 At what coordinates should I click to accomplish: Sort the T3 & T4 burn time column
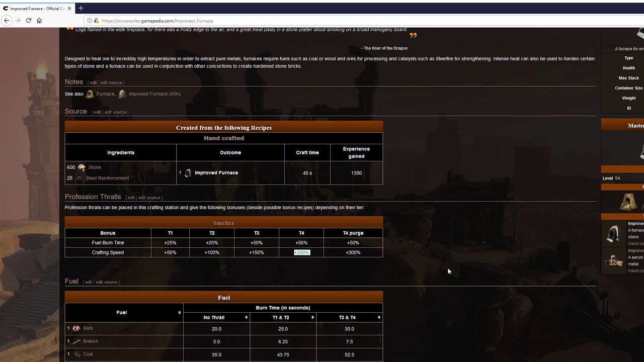coord(379,317)
